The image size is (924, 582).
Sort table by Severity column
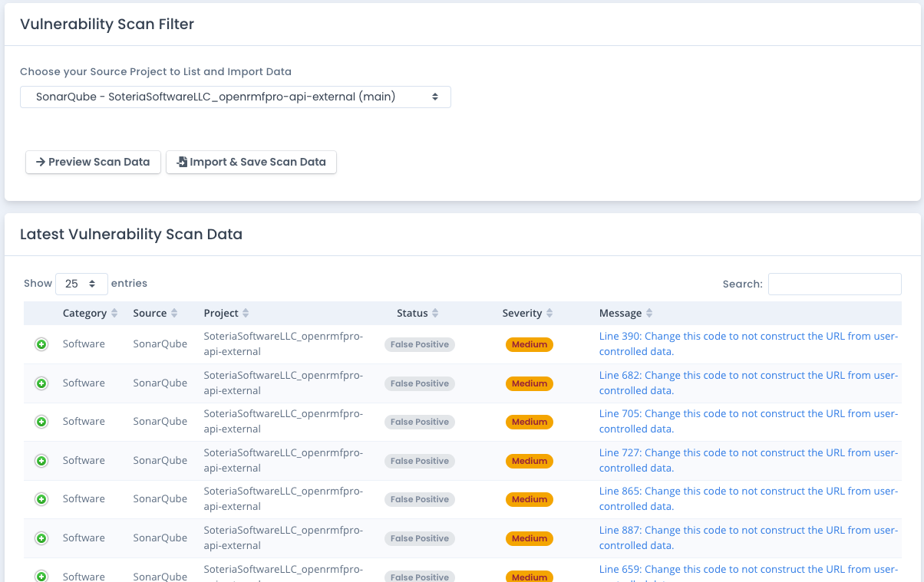(x=528, y=313)
